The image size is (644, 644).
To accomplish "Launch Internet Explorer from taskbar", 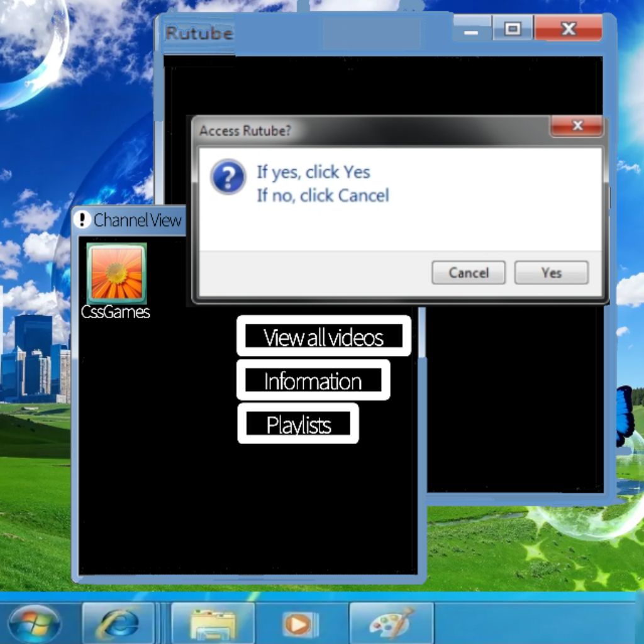I will click(x=118, y=623).
